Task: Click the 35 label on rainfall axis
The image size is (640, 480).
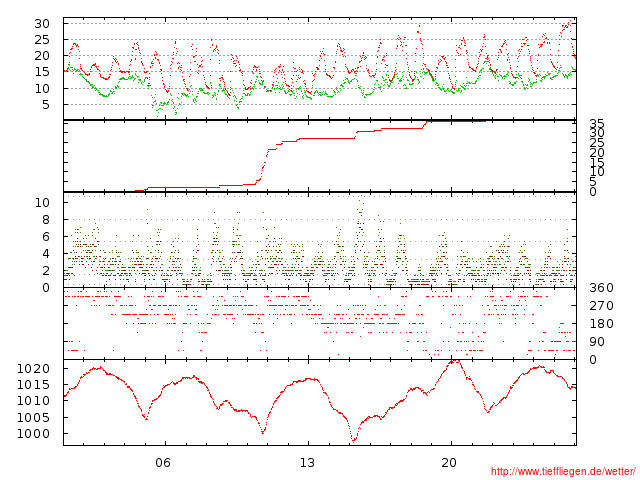Action: pyautogui.click(x=597, y=124)
